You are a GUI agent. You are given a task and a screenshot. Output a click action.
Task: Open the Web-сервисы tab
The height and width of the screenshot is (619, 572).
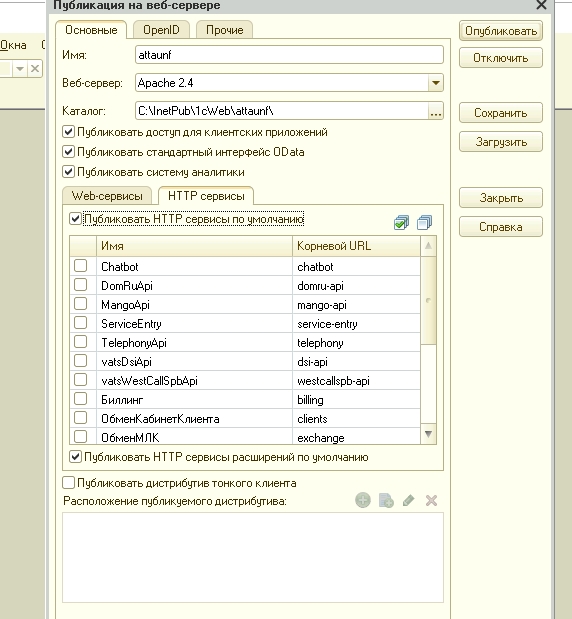(x=107, y=196)
